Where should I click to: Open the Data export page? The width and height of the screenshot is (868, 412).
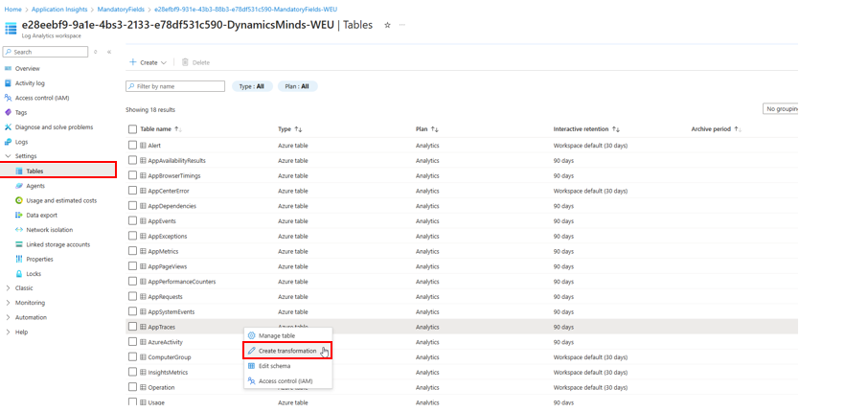41,215
